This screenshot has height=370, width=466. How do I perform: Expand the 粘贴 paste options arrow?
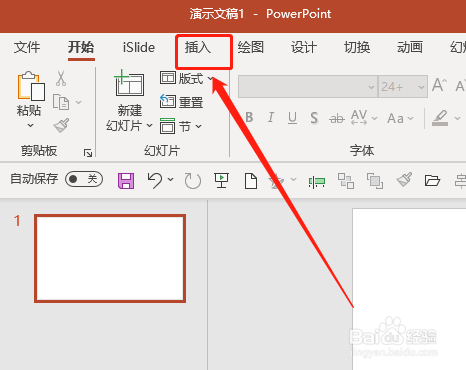(30, 126)
